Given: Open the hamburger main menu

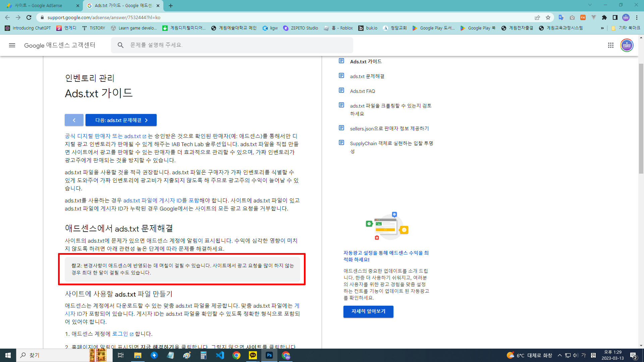Looking at the screenshot, I should click(12, 45).
